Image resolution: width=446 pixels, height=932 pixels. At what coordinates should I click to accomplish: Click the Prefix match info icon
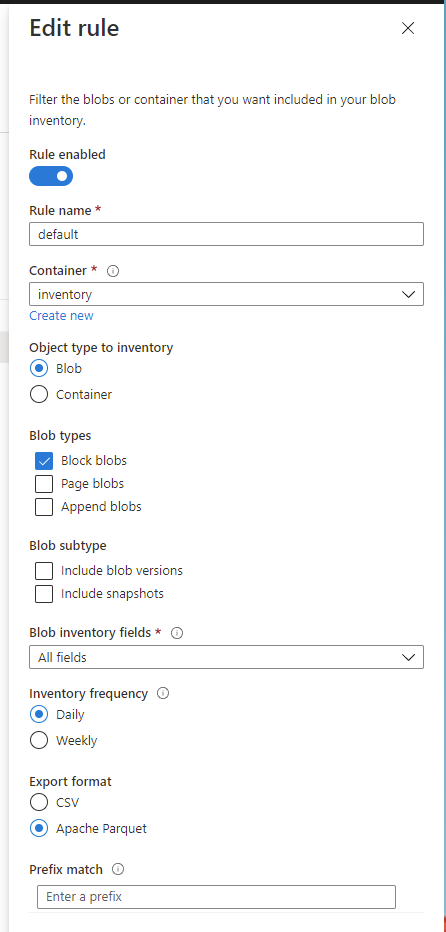pos(118,870)
